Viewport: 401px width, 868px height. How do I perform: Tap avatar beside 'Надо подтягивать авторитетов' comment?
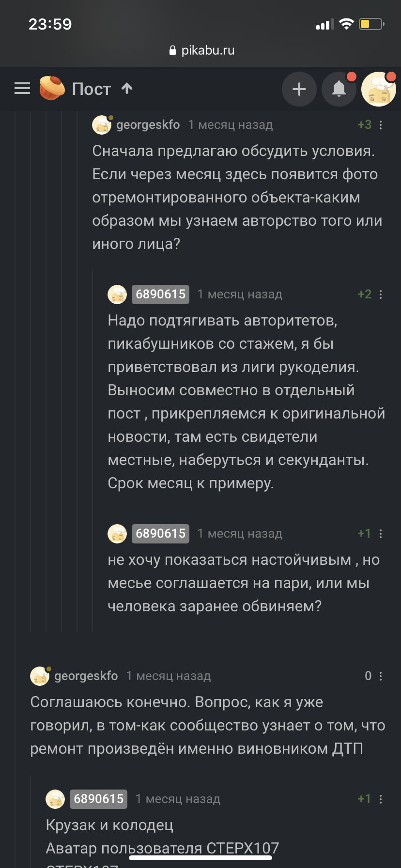117,294
